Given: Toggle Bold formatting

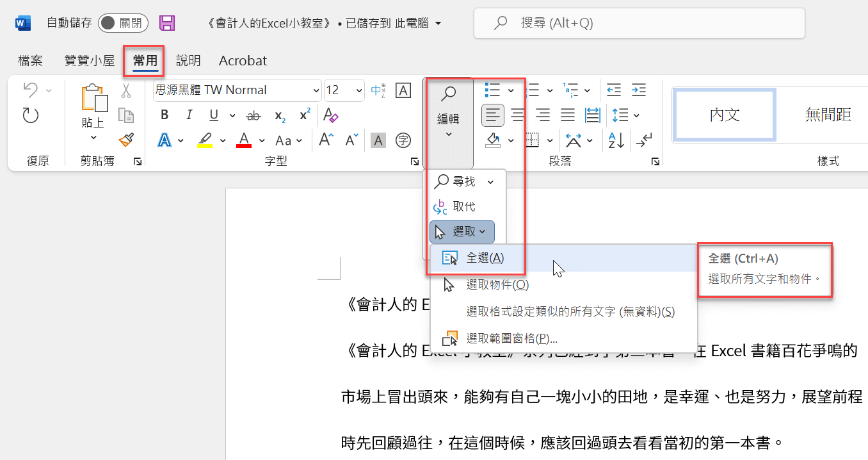Looking at the screenshot, I should tap(165, 115).
